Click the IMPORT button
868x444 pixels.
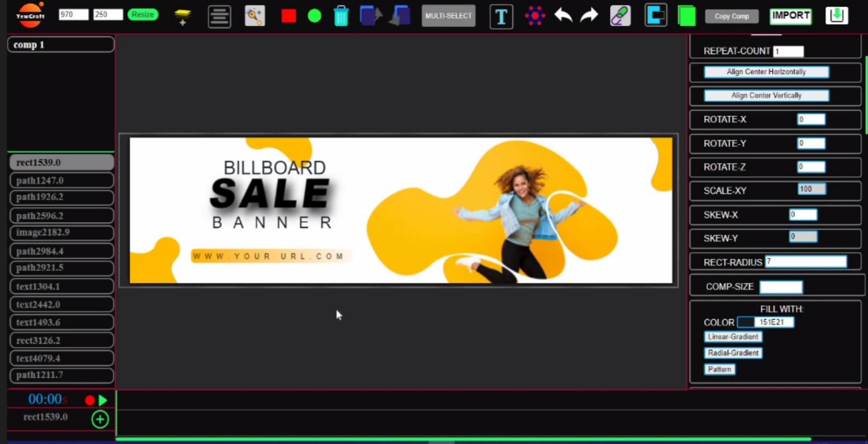click(790, 16)
